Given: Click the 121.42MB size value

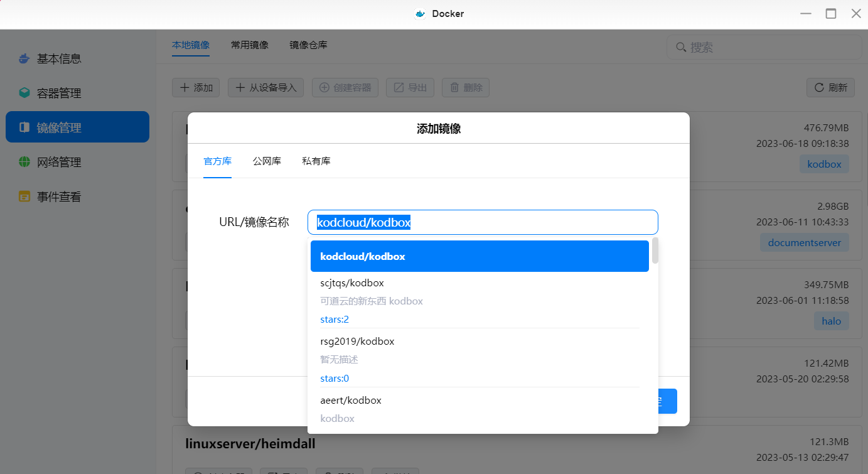Looking at the screenshot, I should coord(827,363).
